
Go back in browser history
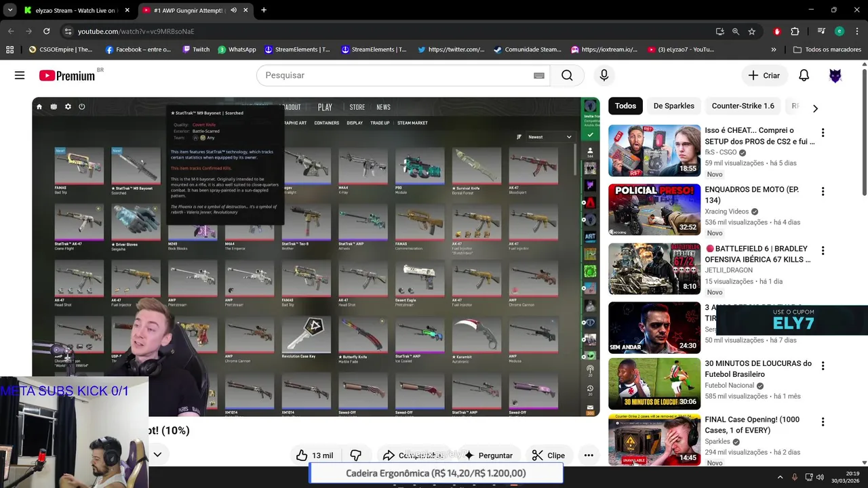[11, 31]
